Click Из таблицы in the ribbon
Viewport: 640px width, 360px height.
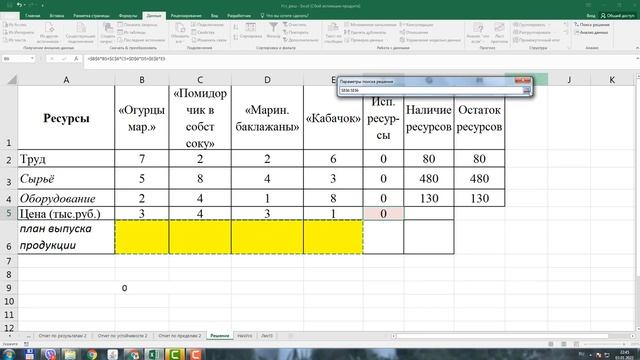pos(132,32)
